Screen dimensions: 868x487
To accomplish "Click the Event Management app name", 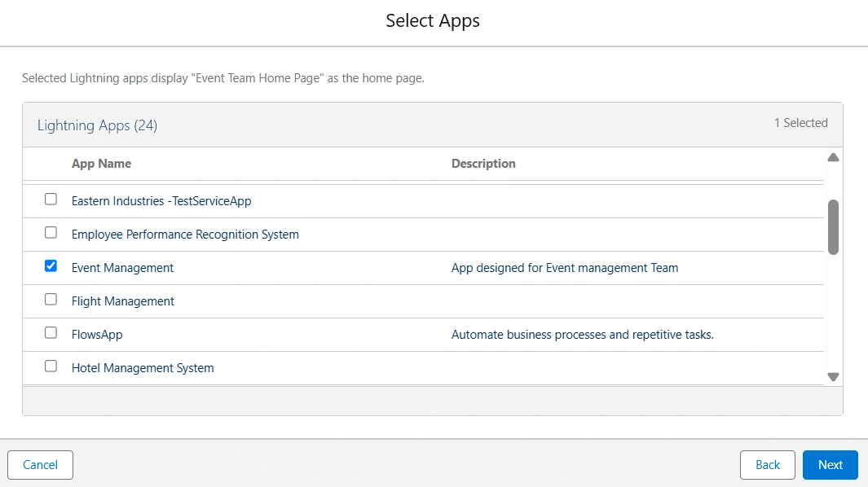I will tap(122, 267).
